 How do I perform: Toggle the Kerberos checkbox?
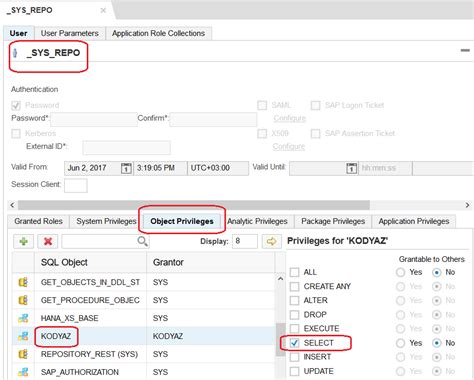pyautogui.click(x=16, y=134)
